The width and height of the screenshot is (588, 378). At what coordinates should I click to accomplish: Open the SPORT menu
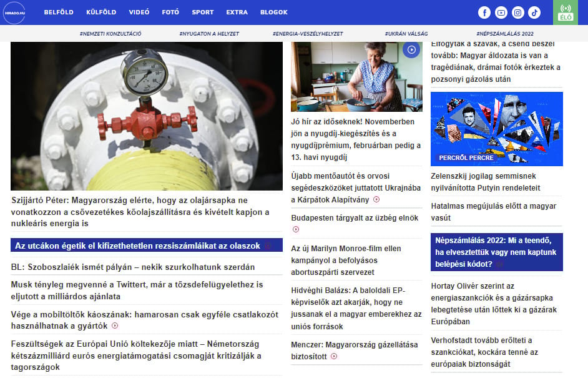click(x=203, y=12)
